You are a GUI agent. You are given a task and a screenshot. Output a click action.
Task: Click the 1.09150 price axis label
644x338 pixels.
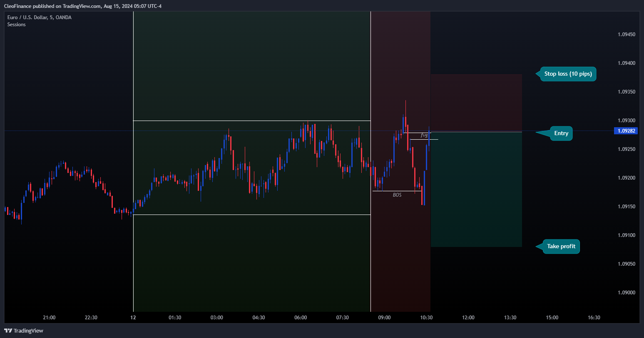pos(627,207)
